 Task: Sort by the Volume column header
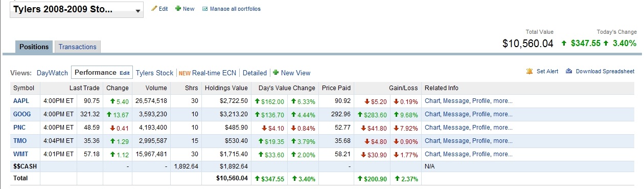156,88
